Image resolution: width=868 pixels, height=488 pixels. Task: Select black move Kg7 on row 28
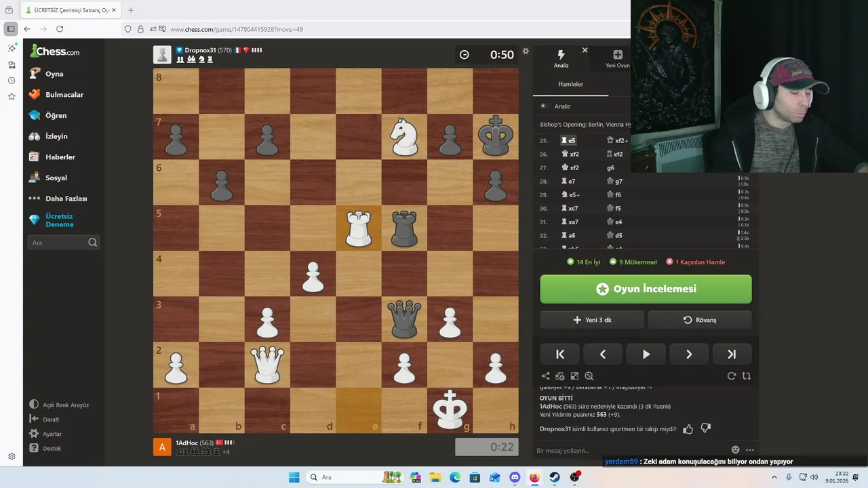coord(615,181)
